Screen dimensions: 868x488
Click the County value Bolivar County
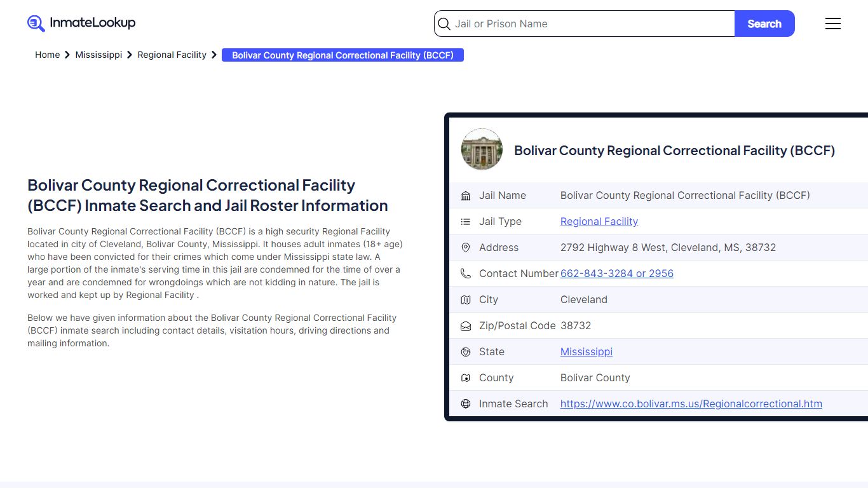[x=595, y=377]
